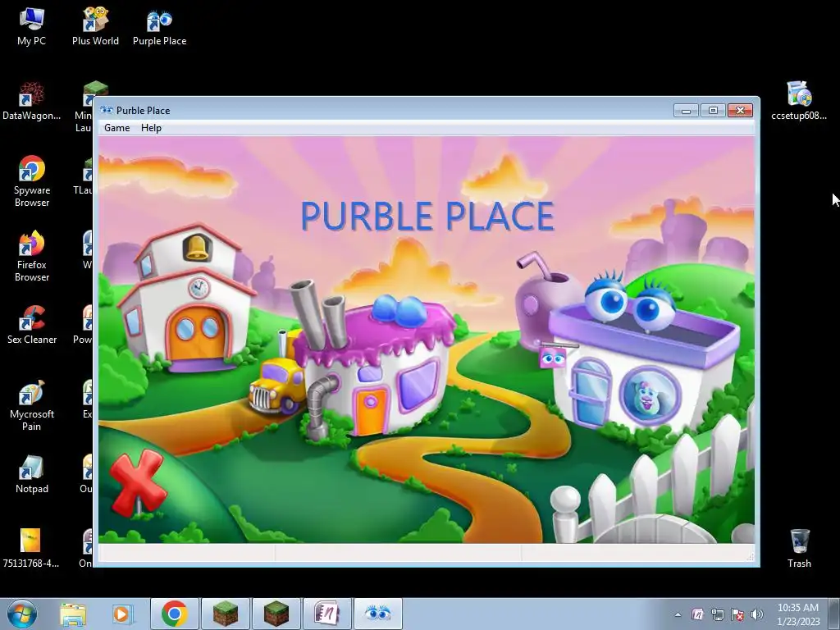Open the Help menu
840x630 pixels.
click(x=151, y=127)
